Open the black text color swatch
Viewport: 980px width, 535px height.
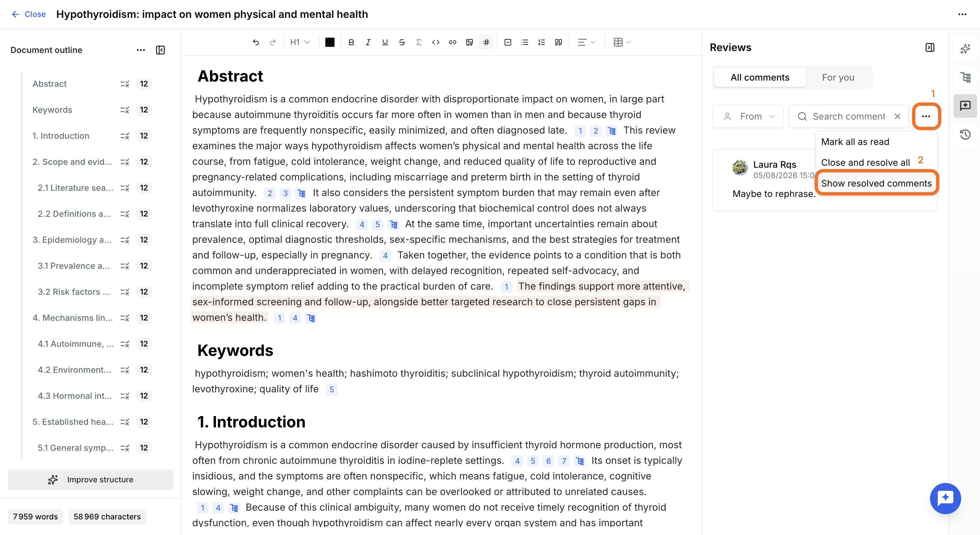pyautogui.click(x=330, y=42)
